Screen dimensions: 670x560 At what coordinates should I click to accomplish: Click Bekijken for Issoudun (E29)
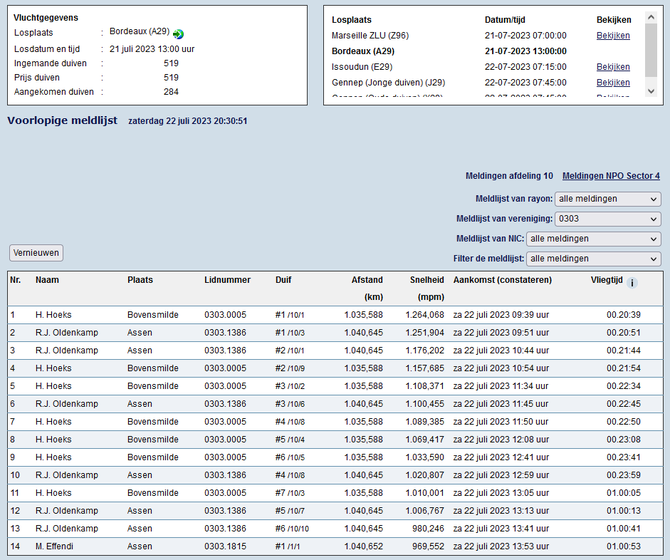(x=613, y=67)
